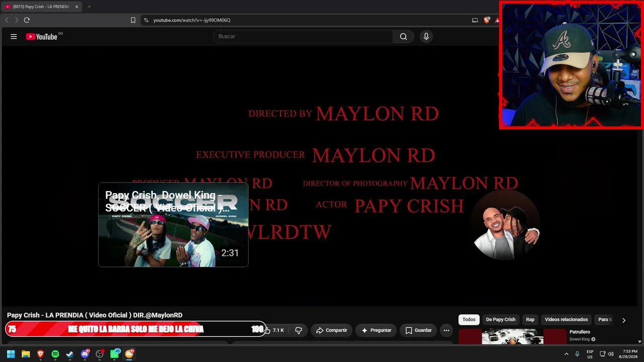
Task: Open volume control in system tray
Action: 611,354
